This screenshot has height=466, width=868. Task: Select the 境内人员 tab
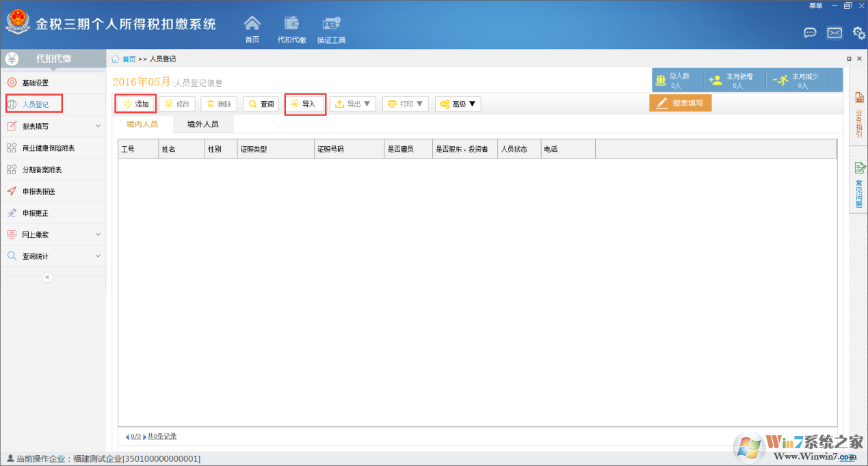(x=142, y=124)
